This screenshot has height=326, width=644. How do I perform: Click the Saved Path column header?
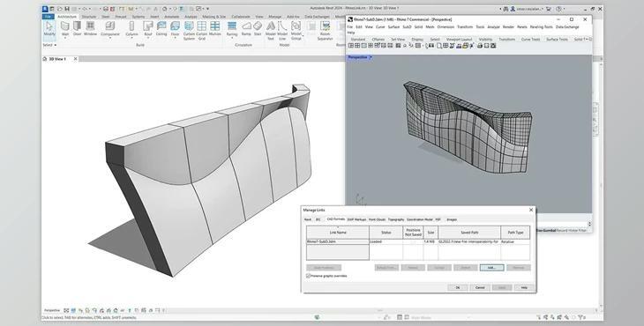click(469, 233)
